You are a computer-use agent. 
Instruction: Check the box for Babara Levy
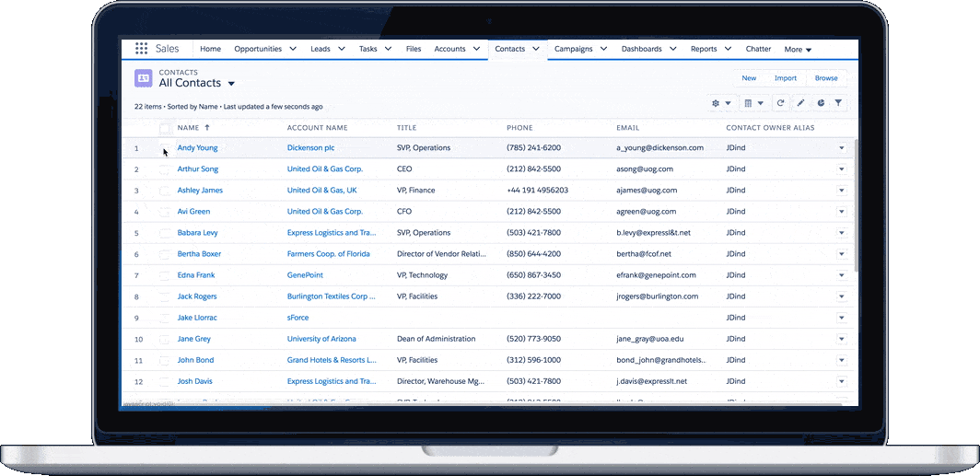click(x=164, y=233)
